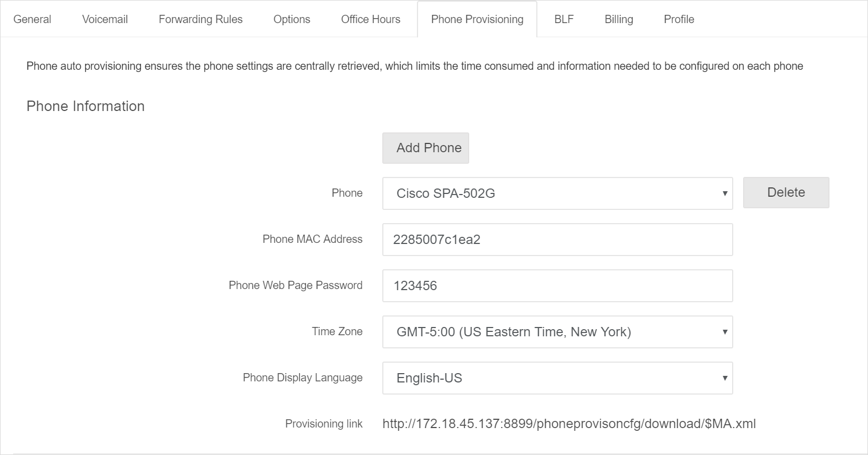
Task: Click the provisioning link URL text
Action: point(569,424)
